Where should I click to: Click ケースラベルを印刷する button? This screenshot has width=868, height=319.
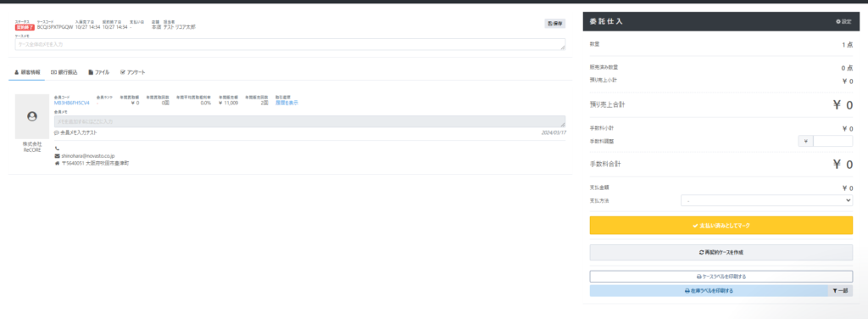point(721,276)
